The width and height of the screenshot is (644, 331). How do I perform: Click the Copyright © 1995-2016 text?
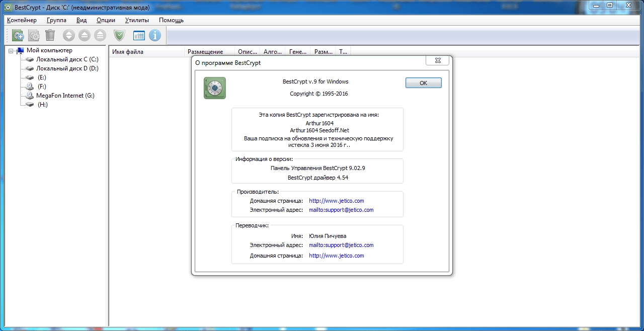[x=319, y=94]
